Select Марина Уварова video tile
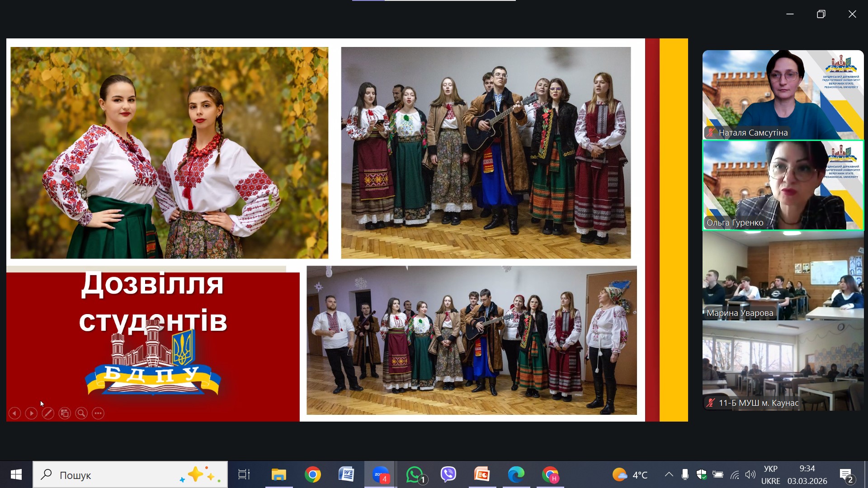 (x=783, y=276)
